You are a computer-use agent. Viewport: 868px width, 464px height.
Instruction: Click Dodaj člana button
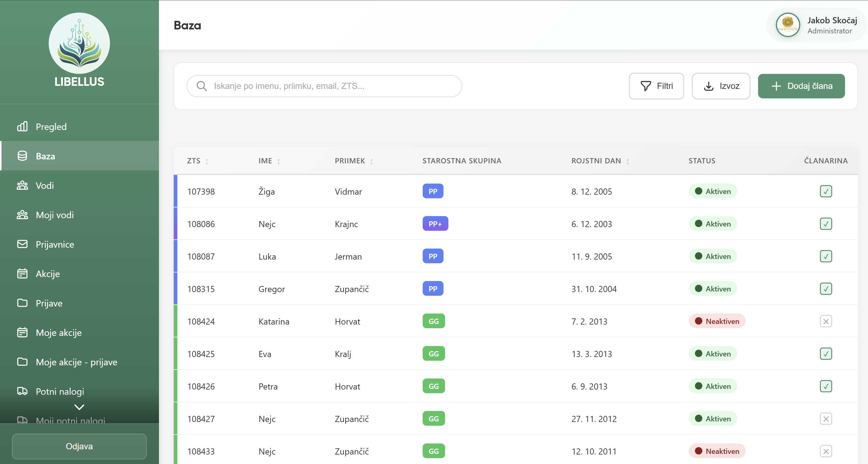[801, 86]
